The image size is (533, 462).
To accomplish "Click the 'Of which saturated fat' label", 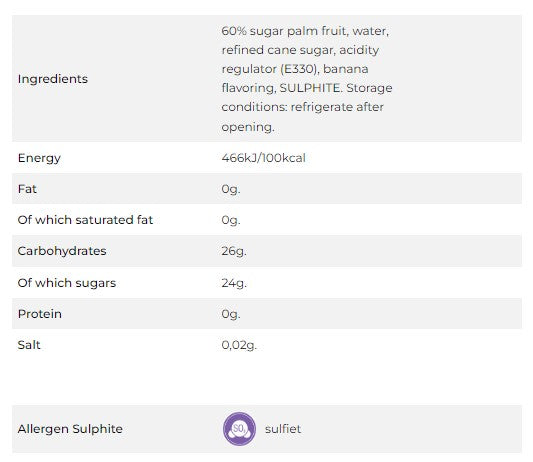I will click(85, 220).
